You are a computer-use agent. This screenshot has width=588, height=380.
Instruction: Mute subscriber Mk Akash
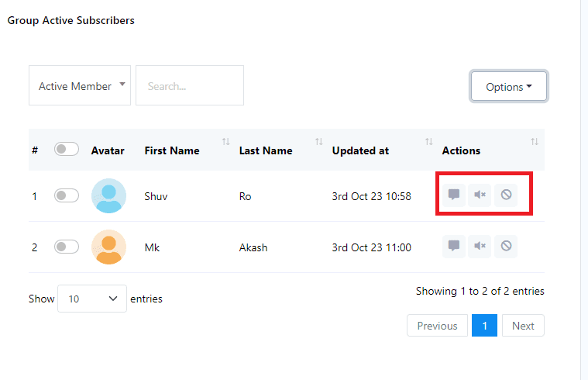tap(480, 246)
